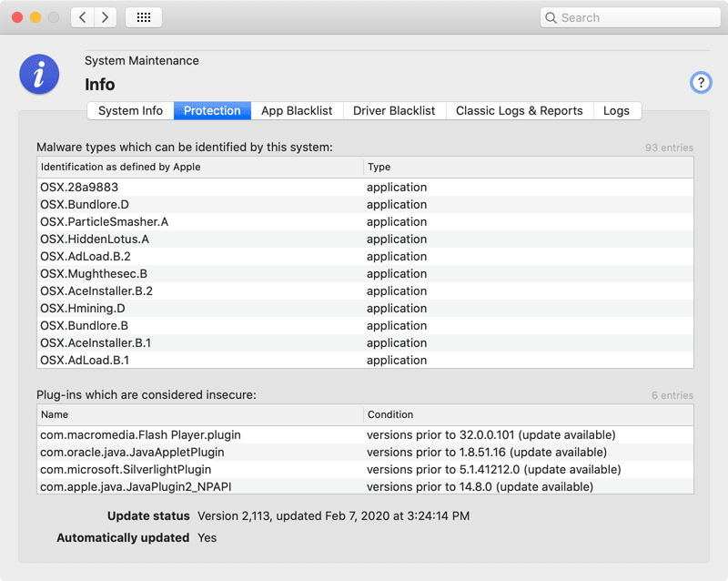Sort malware list by Type column header
This screenshot has height=581, width=728.
pos(529,167)
